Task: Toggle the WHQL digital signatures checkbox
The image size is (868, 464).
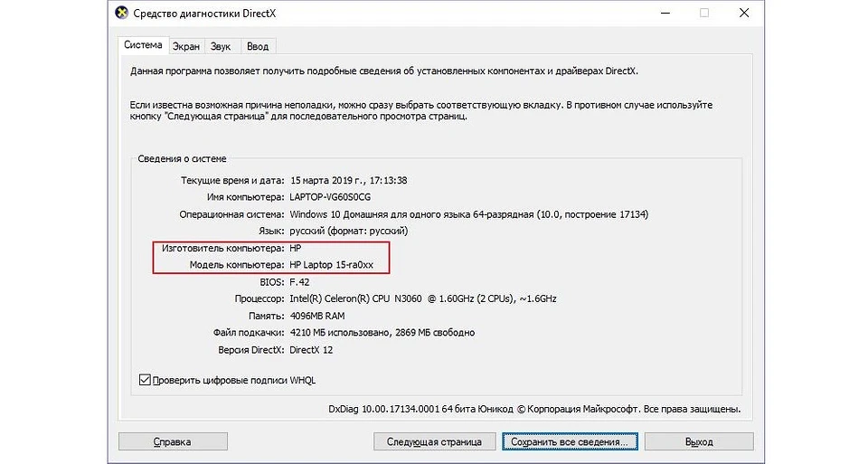Action: pyautogui.click(x=145, y=380)
